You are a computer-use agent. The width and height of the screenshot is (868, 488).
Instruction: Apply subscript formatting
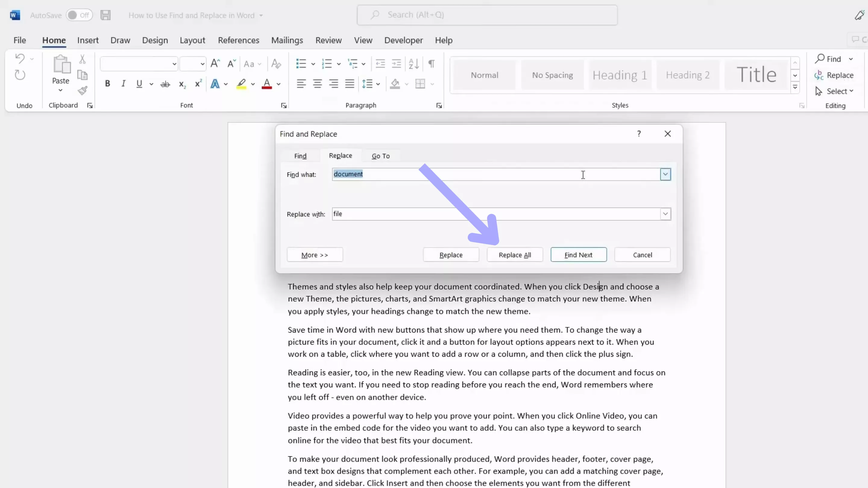tap(182, 84)
